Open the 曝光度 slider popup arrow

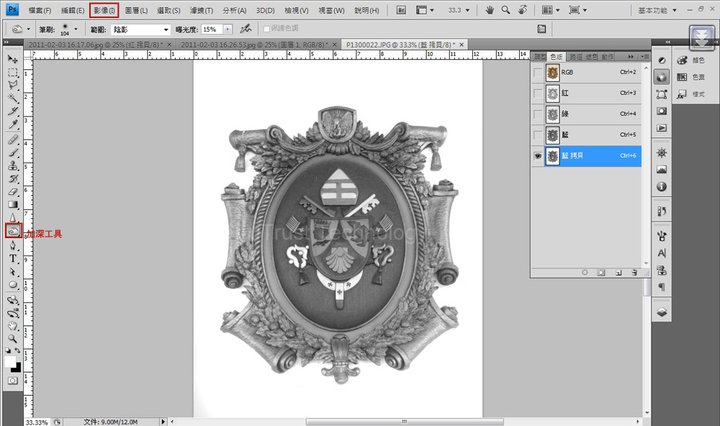[x=228, y=29]
